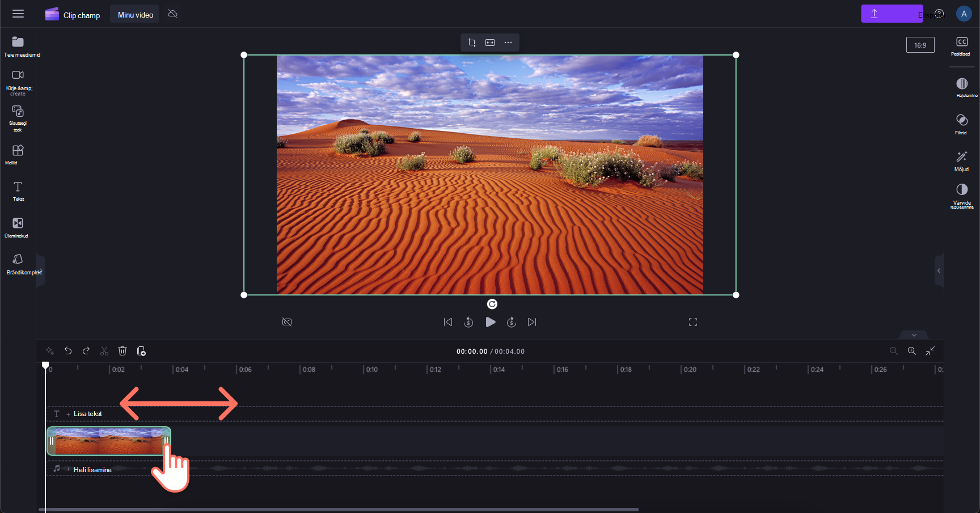Expand the right properties panel arrow

click(939, 271)
